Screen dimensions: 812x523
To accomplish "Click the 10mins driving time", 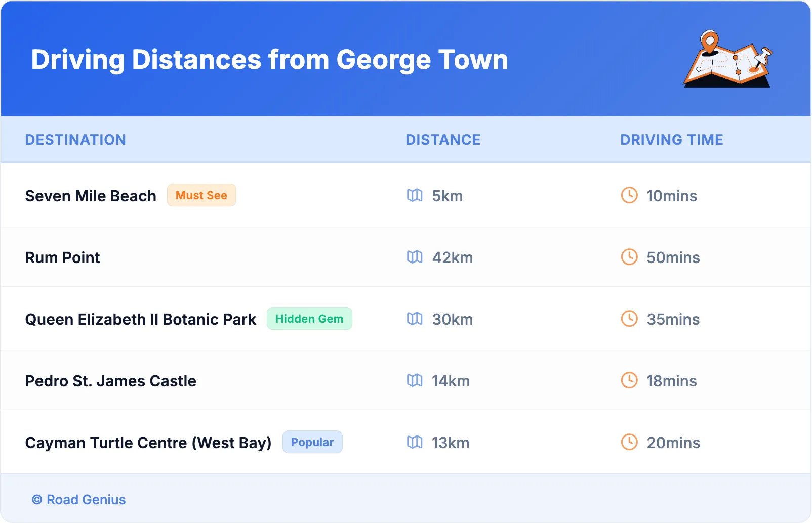I will pos(672,196).
